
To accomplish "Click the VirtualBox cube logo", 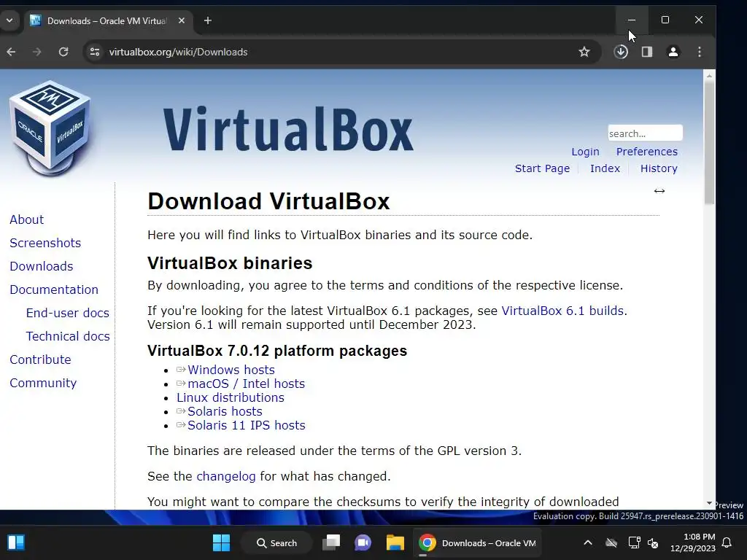I will point(50,128).
